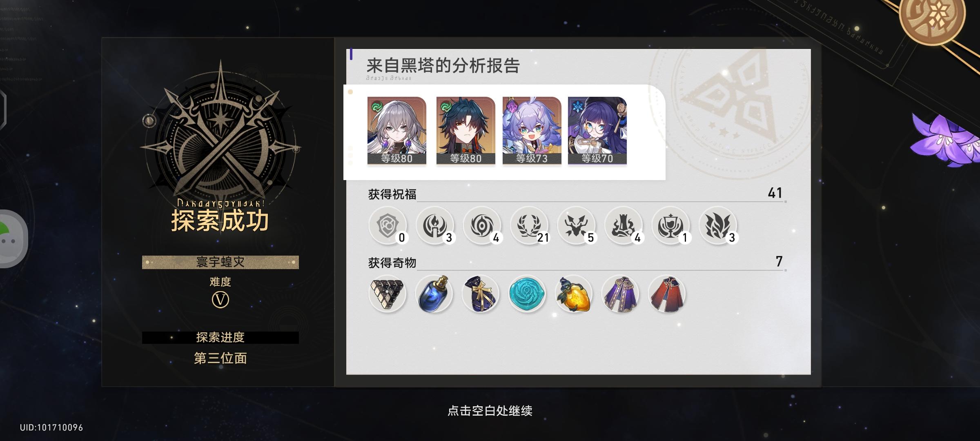Screen dimensions: 980x441
Task: Click the Nihility blessing icon with count 4
Action: 482,225
